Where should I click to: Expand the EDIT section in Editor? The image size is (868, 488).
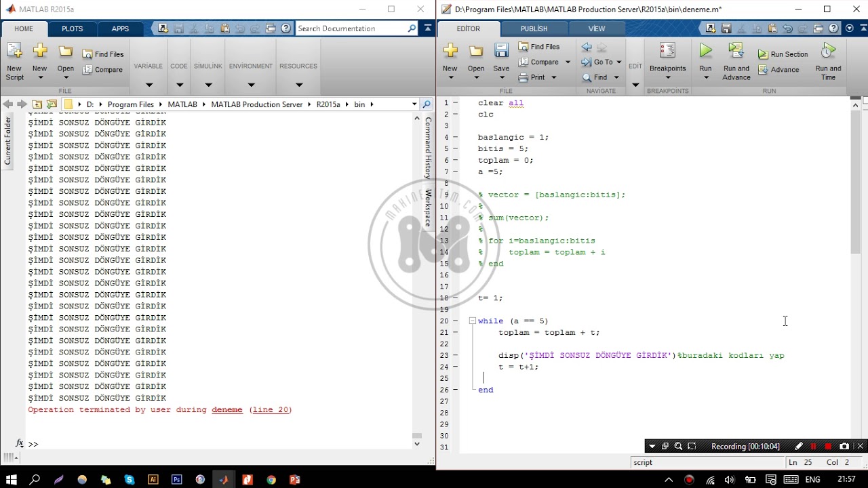(x=635, y=84)
